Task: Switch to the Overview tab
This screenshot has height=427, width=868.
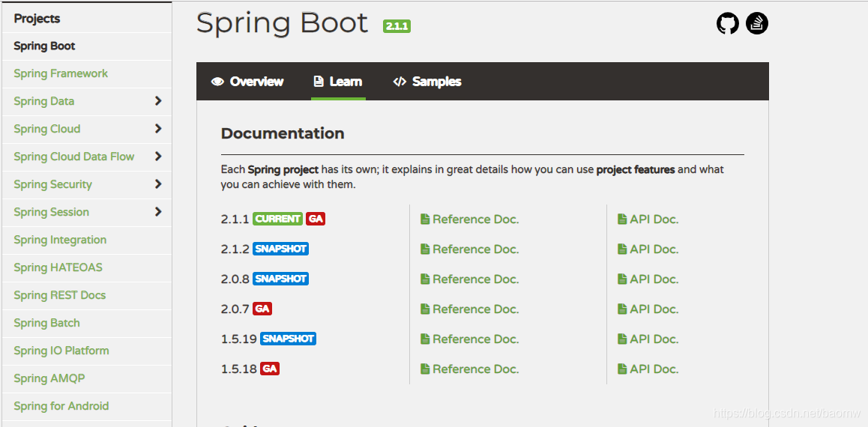Action: [247, 82]
